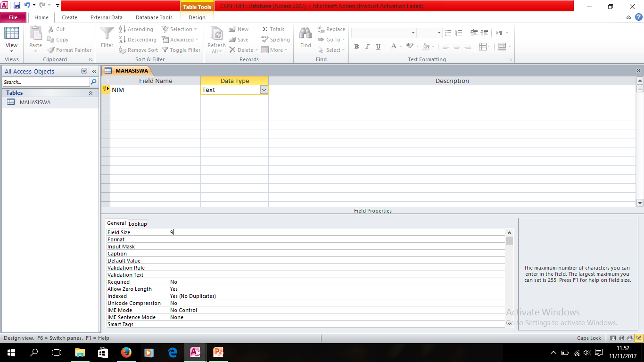Collapse the navigation pane with the double chevron
644x362 pixels.
(94, 71)
